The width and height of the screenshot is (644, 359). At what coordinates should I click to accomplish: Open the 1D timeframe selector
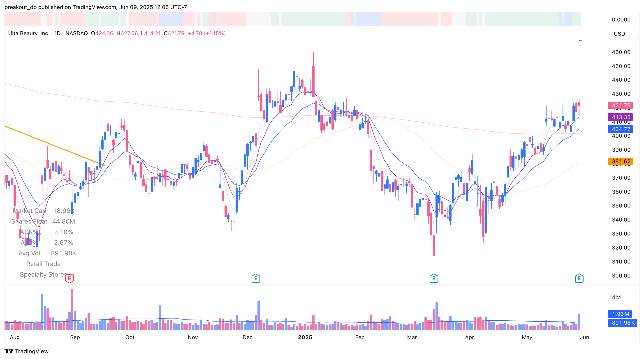58,33
